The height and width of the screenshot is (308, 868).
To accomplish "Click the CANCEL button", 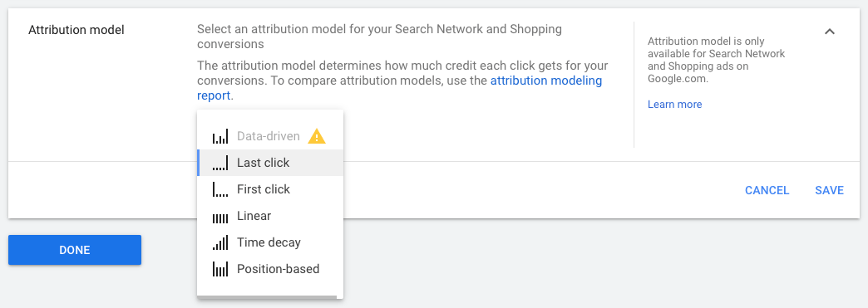I will coord(767,190).
